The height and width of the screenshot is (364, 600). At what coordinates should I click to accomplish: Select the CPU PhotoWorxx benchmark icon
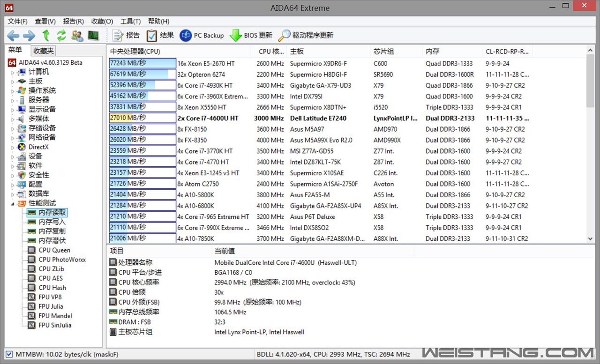click(32, 260)
